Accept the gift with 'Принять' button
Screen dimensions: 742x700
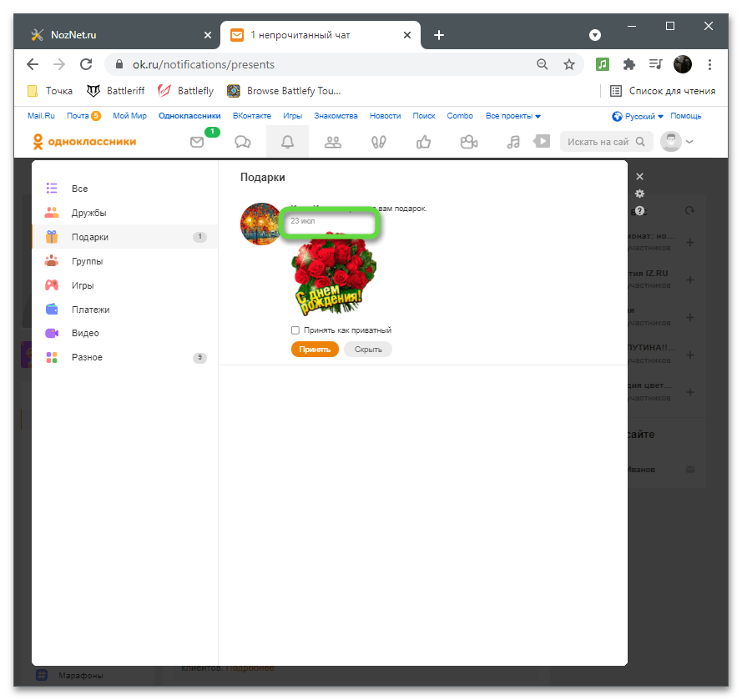[315, 350]
